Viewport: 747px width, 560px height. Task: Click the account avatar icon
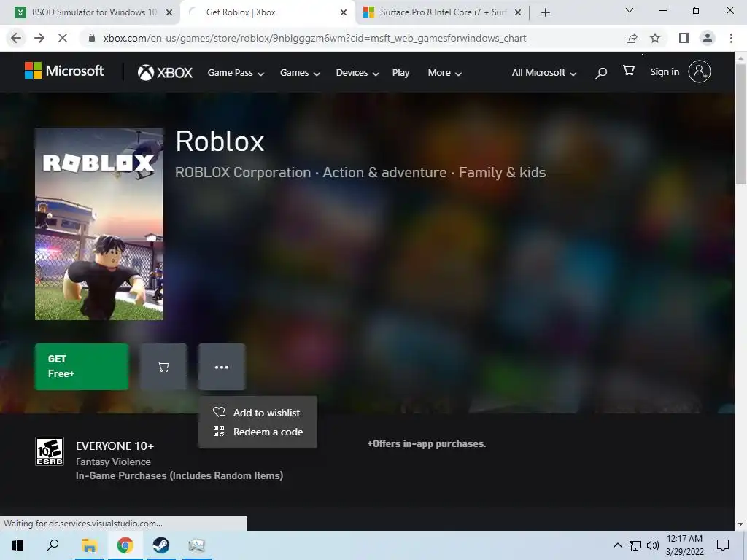(700, 72)
